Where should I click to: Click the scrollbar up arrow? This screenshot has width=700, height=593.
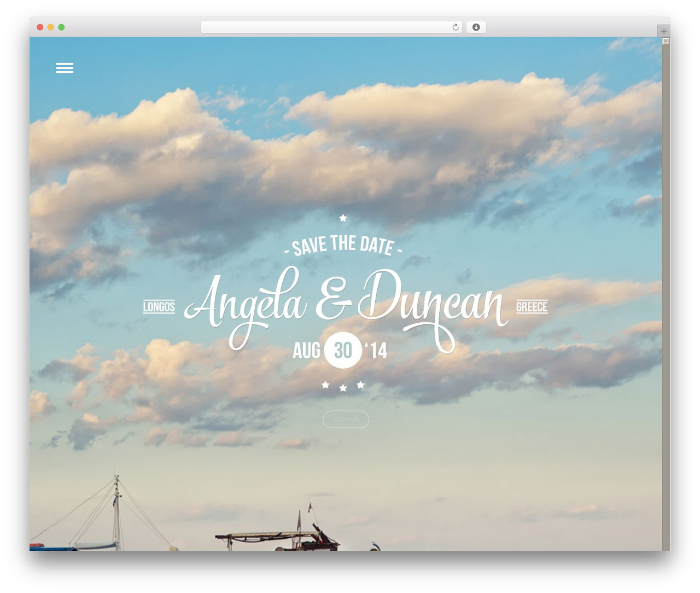[666, 41]
